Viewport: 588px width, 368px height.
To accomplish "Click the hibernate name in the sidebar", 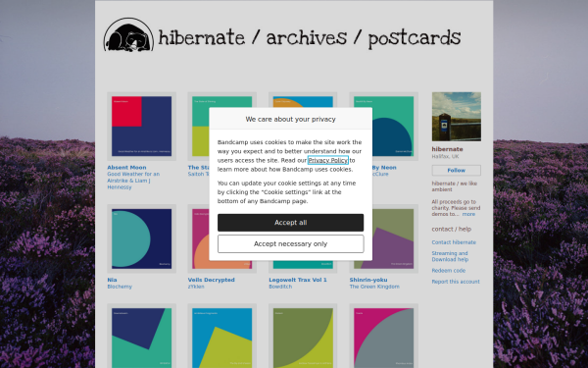I will pyautogui.click(x=447, y=149).
